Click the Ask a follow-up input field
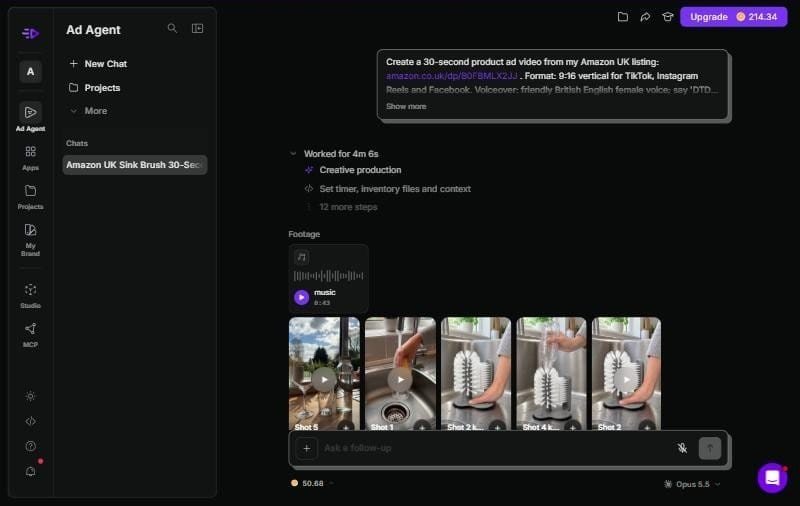This screenshot has height=506, width=800. 495,448
